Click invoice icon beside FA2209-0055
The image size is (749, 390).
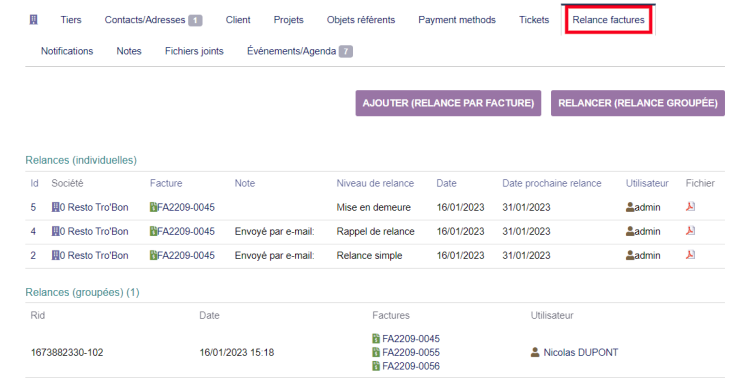pos(376,352)
